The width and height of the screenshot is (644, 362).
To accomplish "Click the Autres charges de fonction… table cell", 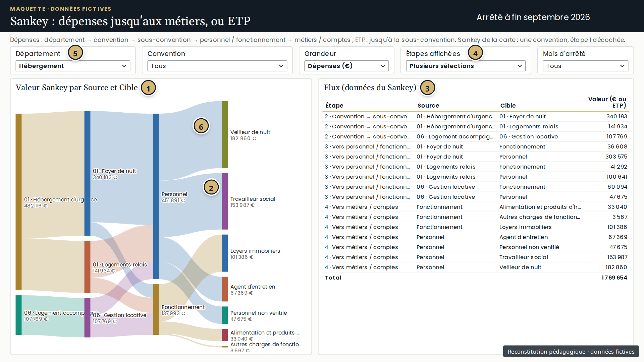I will coord(540,217).
